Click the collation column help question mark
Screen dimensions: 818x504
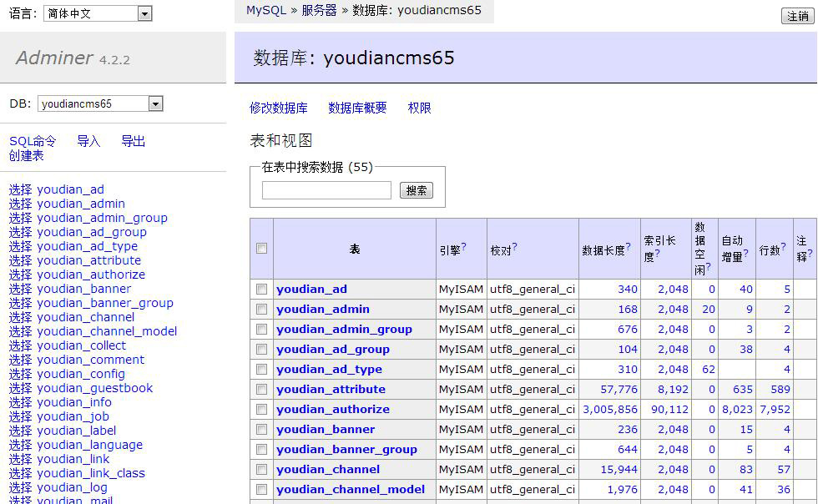click(x=514, y=247)
